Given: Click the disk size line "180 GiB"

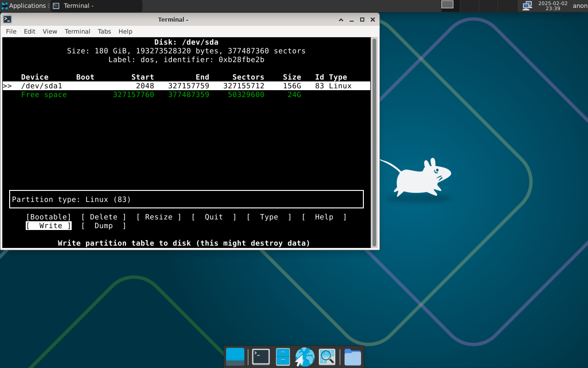Looking at the screenshot, I should click(x=187, y=51).
